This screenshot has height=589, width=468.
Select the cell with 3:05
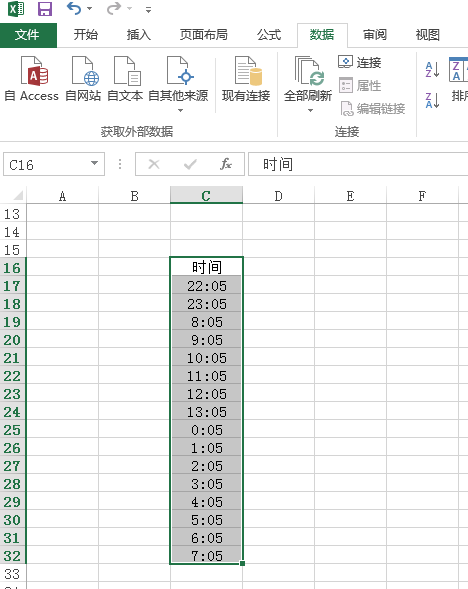(x=206, y=483)
